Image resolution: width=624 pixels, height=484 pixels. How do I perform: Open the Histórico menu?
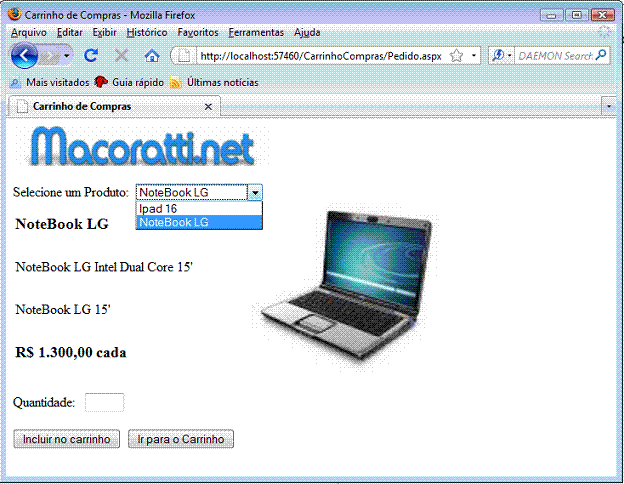147,33
